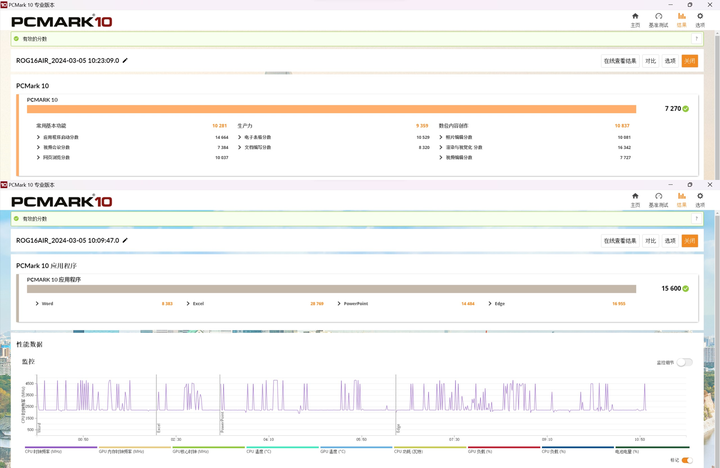The width and height of the screenshot is (720, 468).
Task: Click PCMark 10 title icon of upper window
Action: click(4, 5)
